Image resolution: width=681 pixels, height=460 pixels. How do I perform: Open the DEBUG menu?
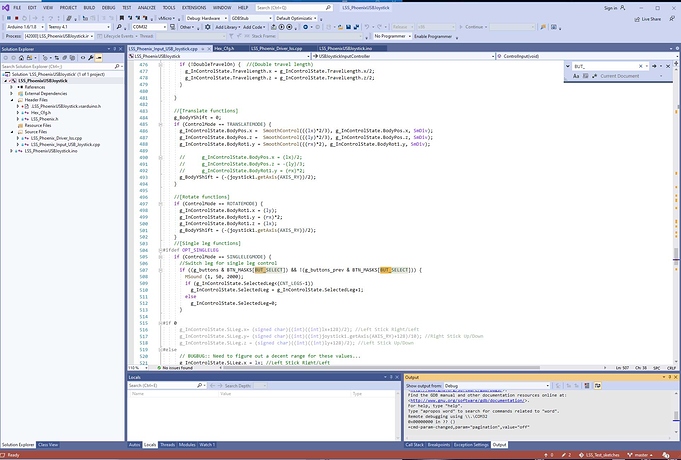pos(108,7)
